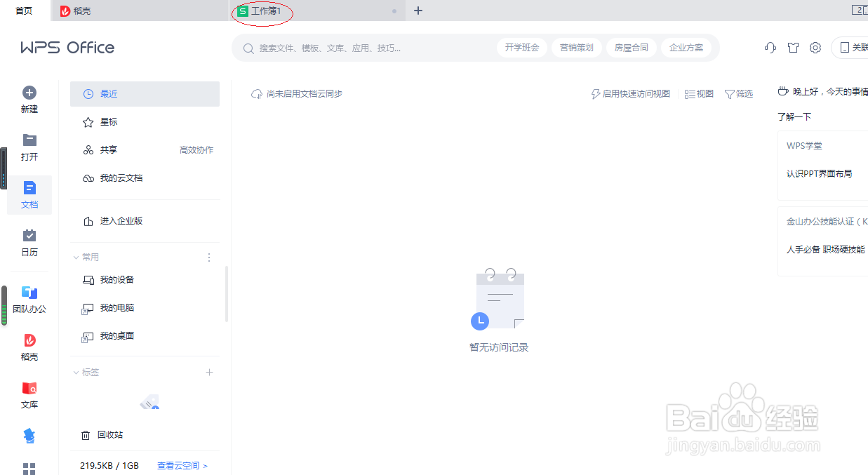Click the 查看云空间 link
This screenshot has height=475, width=868.
coord(179,465)
